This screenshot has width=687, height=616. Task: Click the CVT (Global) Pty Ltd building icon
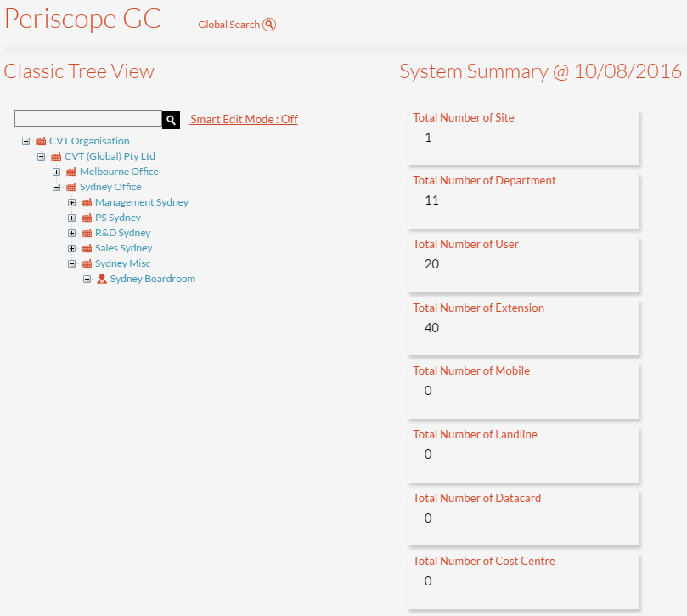click(x=56, y=156)
